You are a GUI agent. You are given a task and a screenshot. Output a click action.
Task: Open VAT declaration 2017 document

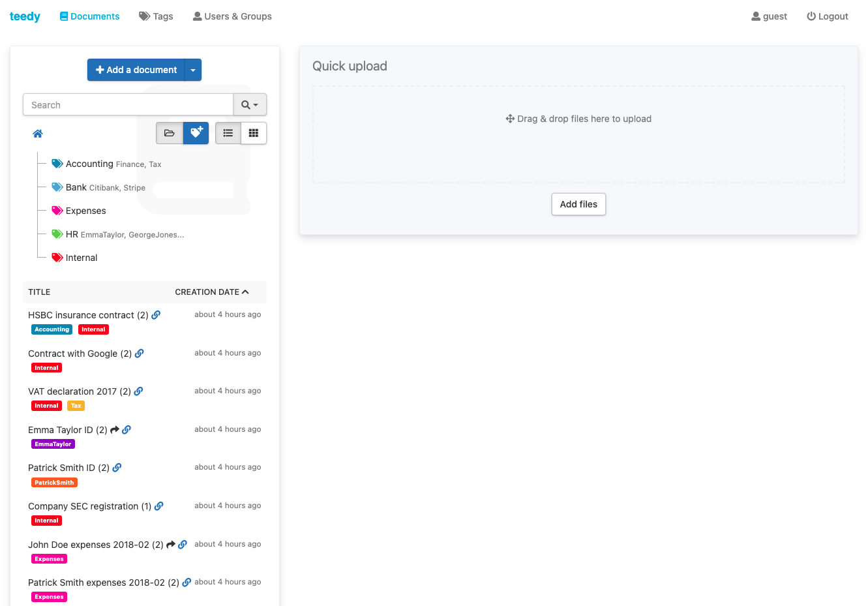[80, 391]
